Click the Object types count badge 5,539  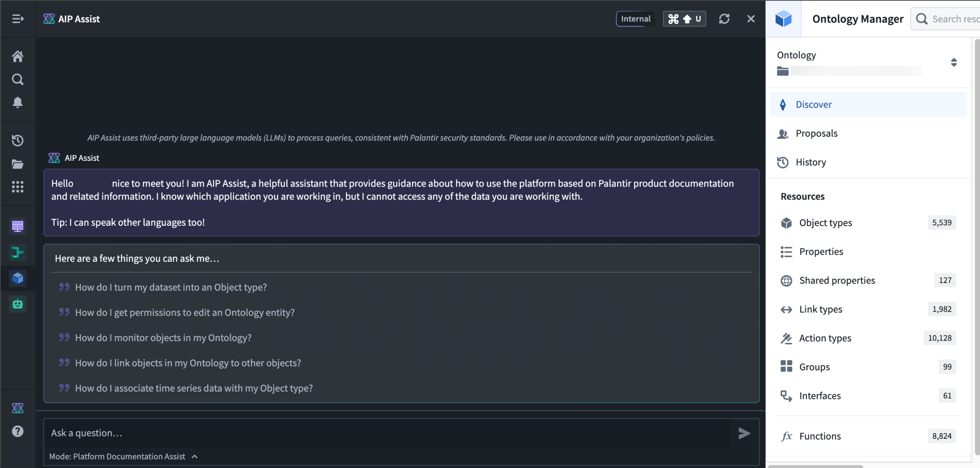pyautogui.click(x=942, y=223)
